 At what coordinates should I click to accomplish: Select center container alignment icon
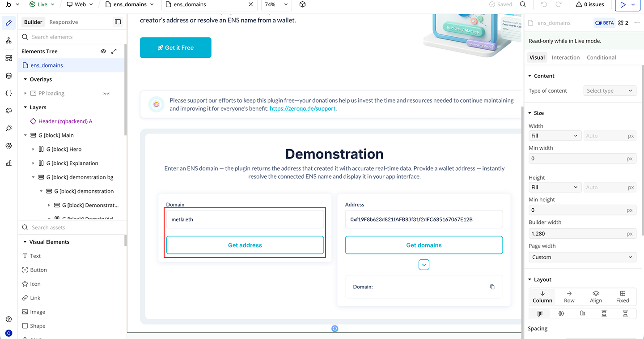[x=561, y=313]
